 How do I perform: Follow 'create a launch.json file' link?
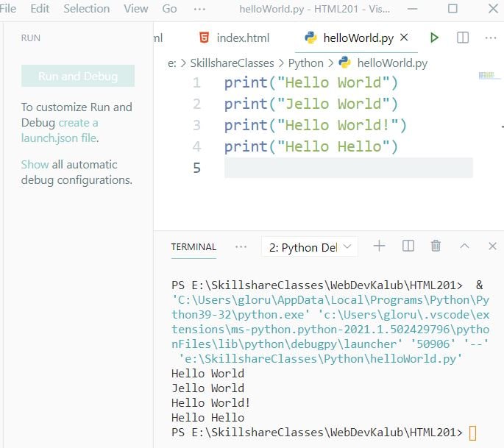[x=60, y=130]
